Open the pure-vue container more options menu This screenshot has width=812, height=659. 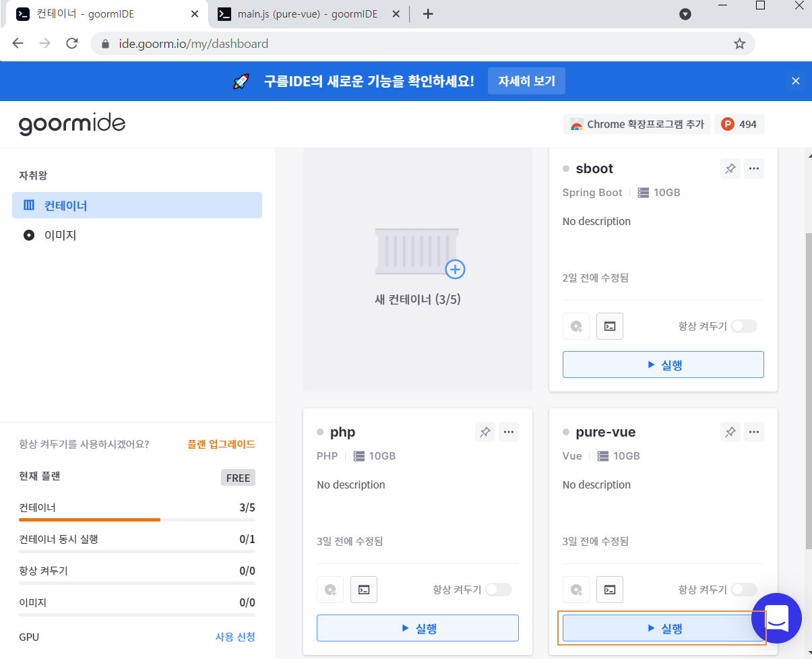click(754, 433)
